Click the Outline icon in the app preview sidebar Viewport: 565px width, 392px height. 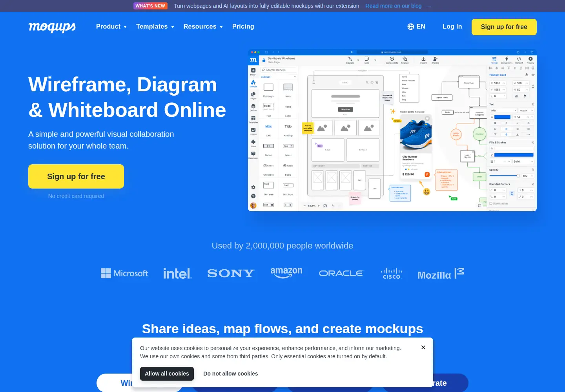253,107
